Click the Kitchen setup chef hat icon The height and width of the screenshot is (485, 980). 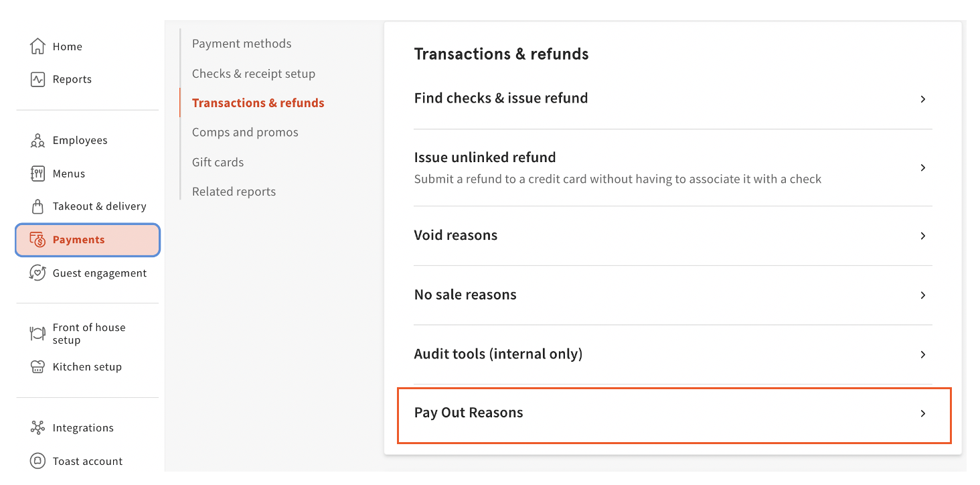38,366
